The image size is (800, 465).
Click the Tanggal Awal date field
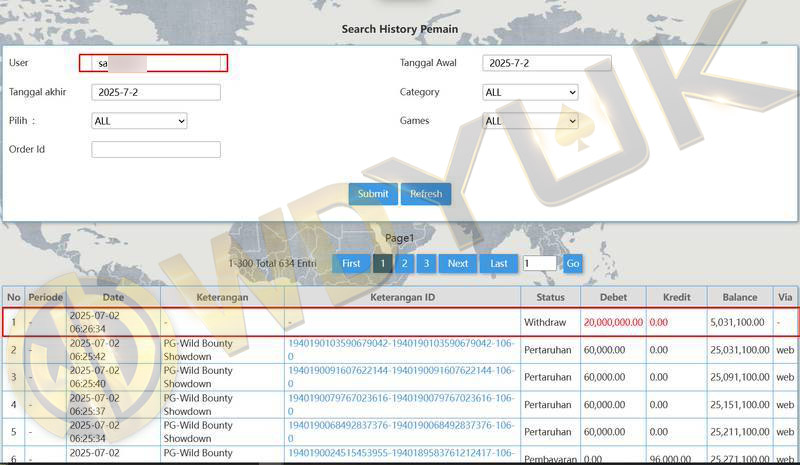(x=546, y=63)
